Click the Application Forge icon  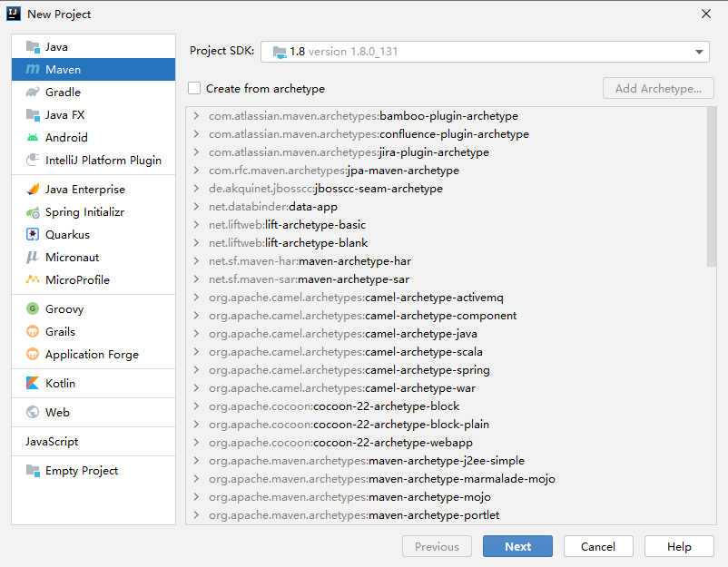click(x=33, y=354)
